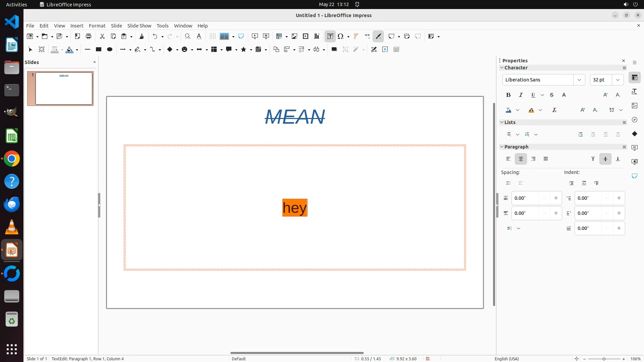
Task: Toggle Bold in the Character panel
Action: [508, 95]
